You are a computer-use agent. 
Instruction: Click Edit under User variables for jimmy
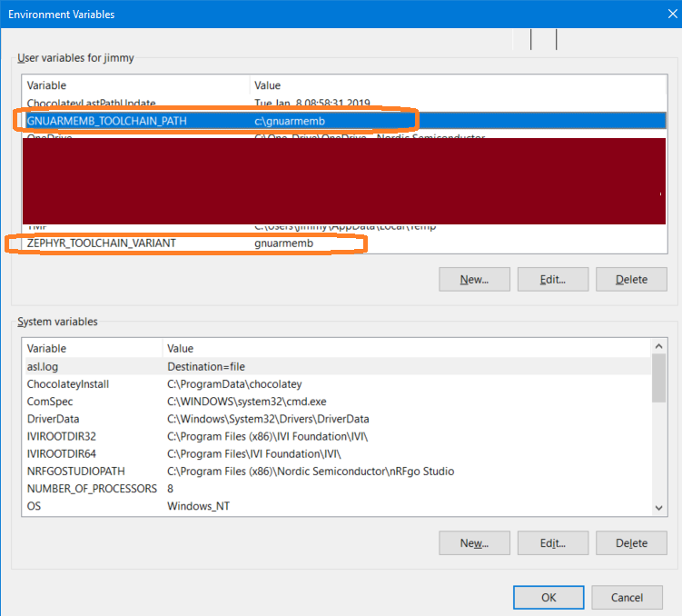tap(553, 279)
